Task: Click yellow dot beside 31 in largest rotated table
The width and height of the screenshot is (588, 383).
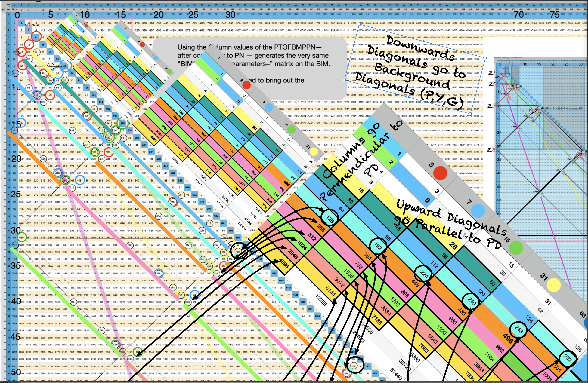Action: [554, 285]
